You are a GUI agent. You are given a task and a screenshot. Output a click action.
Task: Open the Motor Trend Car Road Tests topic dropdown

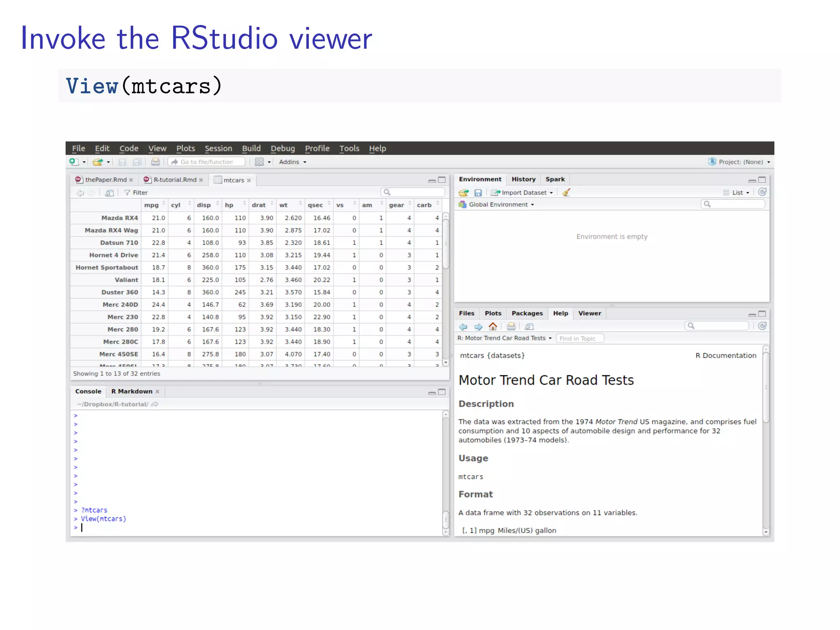pyautogui.click(x=505, y=338)
